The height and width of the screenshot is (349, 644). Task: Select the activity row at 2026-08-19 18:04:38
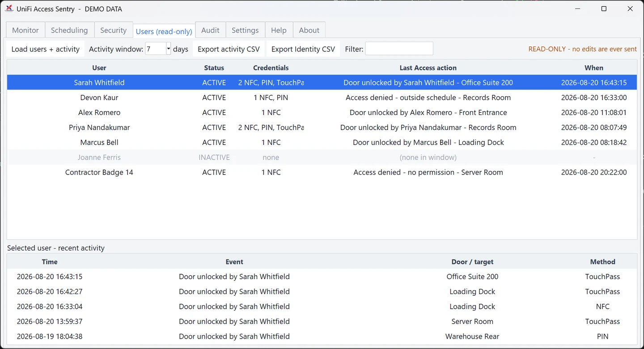pyautogui.click(x=322, y=336)
